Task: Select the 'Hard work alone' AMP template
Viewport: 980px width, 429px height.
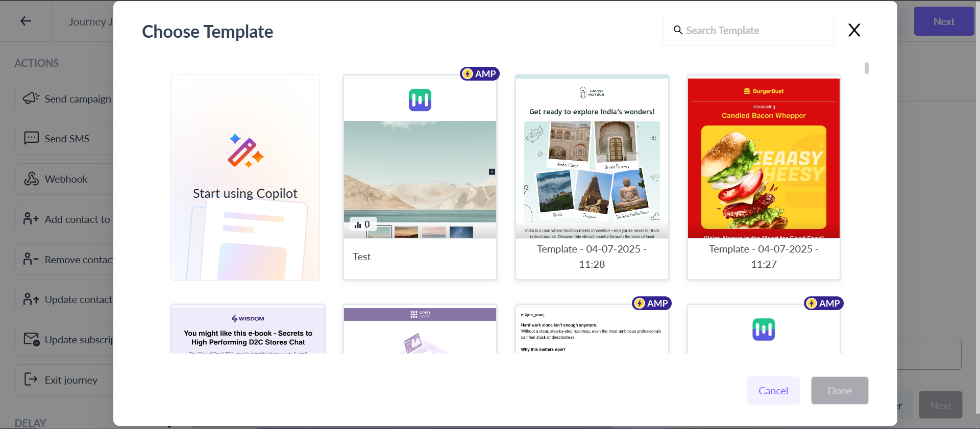Action: 592,329
